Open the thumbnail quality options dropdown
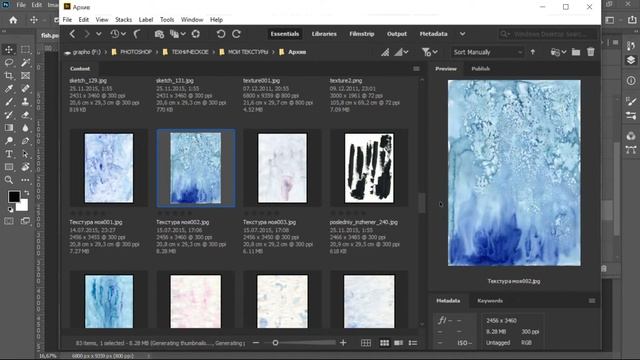The width and height of the screenshot is (640, 360). point(401,52)
